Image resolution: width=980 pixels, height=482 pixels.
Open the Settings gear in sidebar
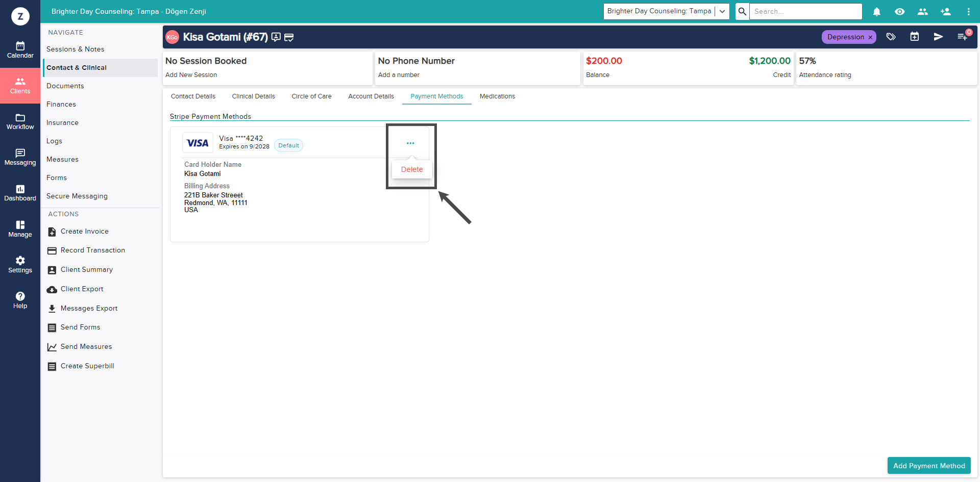20,265
